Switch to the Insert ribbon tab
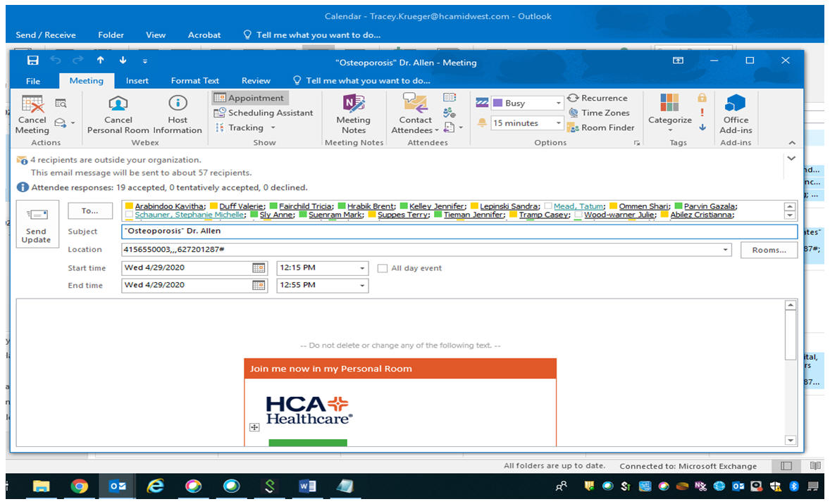 pos(137,81)
